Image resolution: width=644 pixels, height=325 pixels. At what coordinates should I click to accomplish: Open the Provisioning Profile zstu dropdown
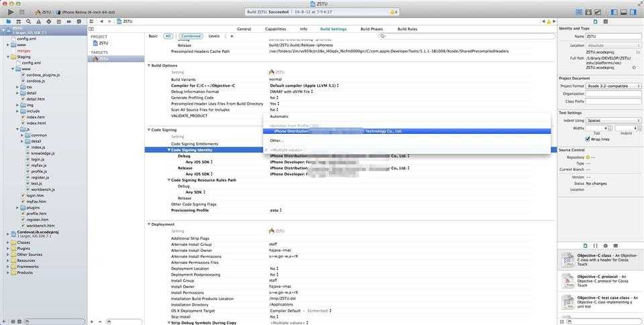point(276,210)
